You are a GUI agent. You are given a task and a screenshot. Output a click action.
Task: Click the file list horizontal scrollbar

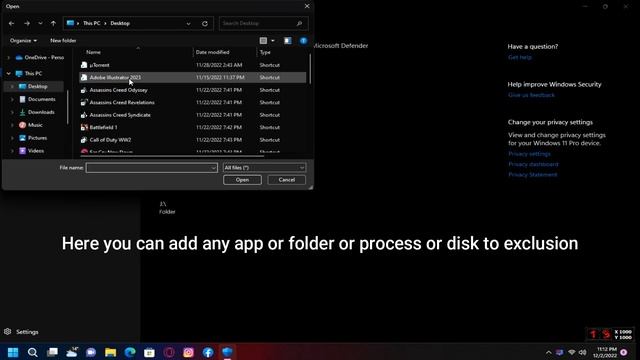[x=172, y=156]
